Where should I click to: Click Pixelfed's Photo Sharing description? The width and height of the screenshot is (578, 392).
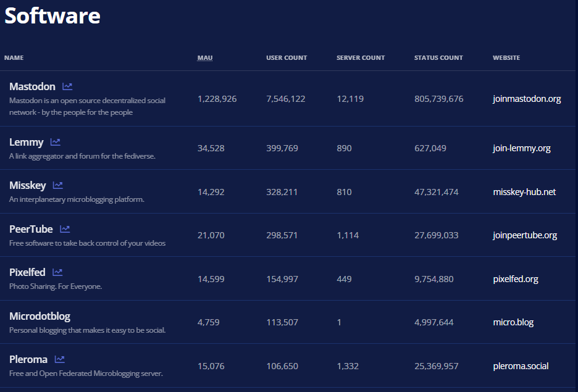[x=56, y=286]
